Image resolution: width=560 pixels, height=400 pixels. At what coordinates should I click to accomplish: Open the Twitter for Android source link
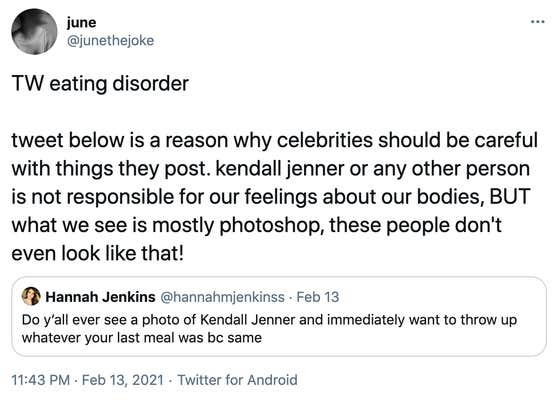238,380
